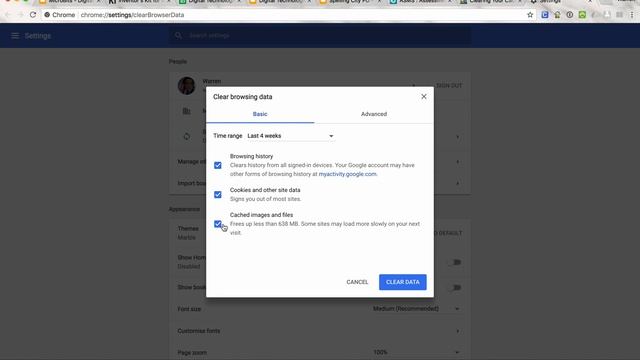Viewport: 640px width, 360px height.
Task: Click the Clear browsing data title
Action: (242, 97)
